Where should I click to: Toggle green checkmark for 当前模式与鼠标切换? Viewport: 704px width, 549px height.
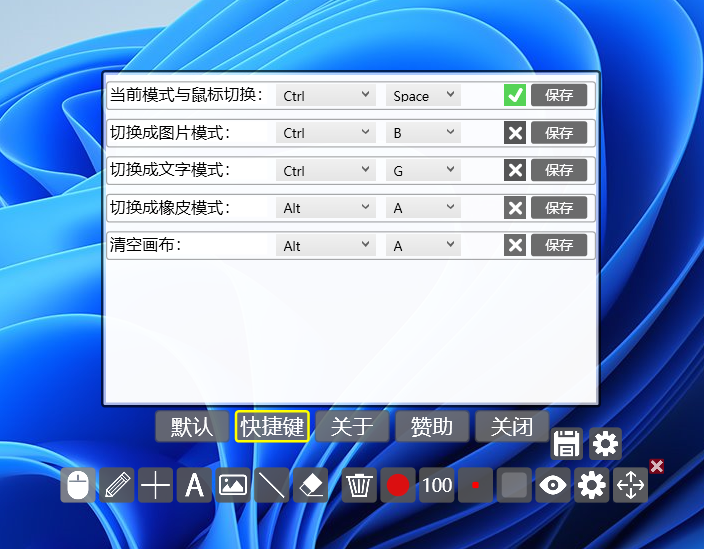click(x=515, y=95)
